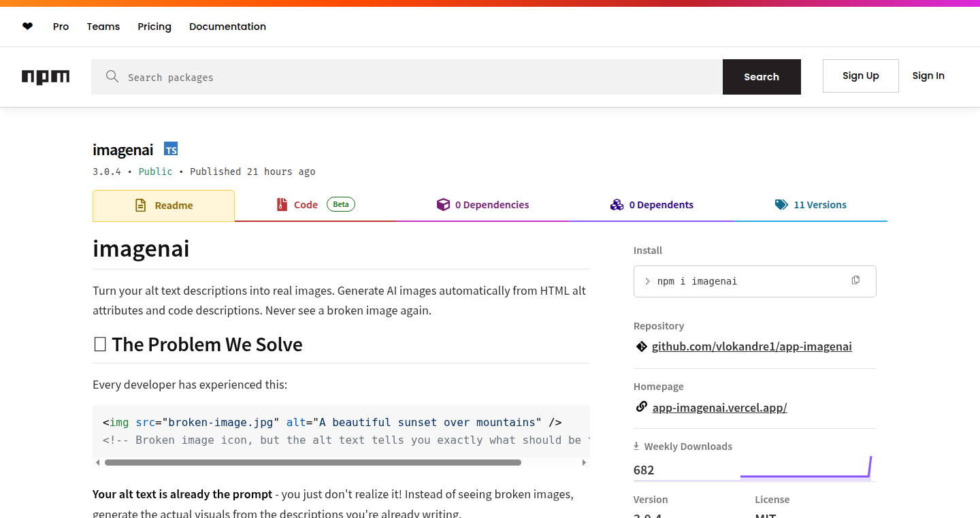Click the weekly downloads arrow icon
Image resolution: width=980 pixels, height=518 pixels.
coord(636,447)
